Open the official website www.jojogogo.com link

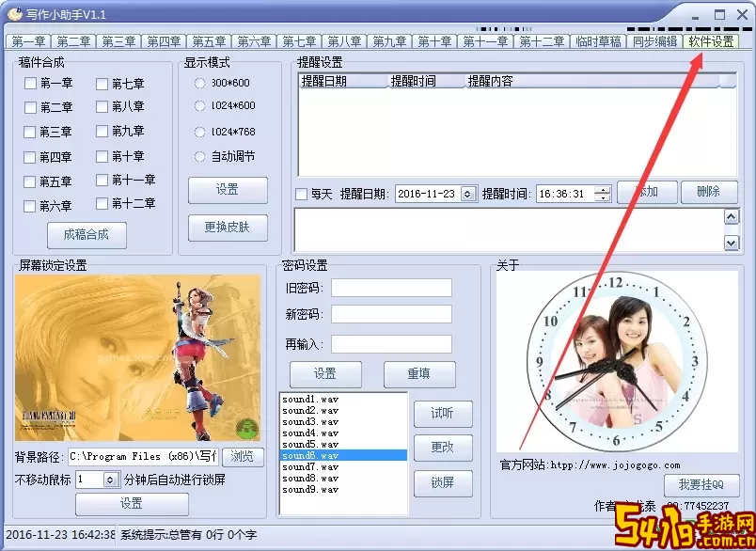pyautogui.click(x=615, y=465)
